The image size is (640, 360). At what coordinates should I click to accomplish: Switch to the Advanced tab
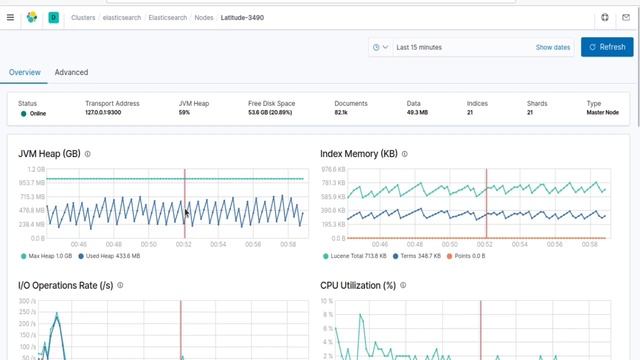(71, 72)
